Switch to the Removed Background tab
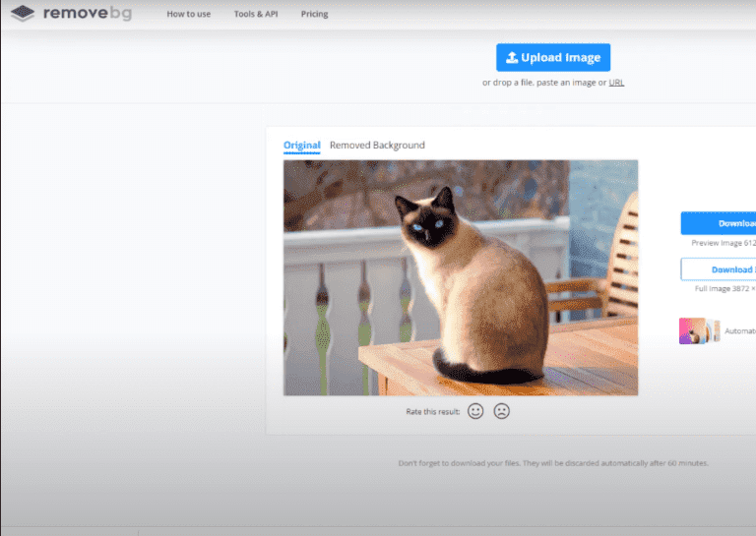The width and height of the screenshot is (756, 536). pos(377,146)
